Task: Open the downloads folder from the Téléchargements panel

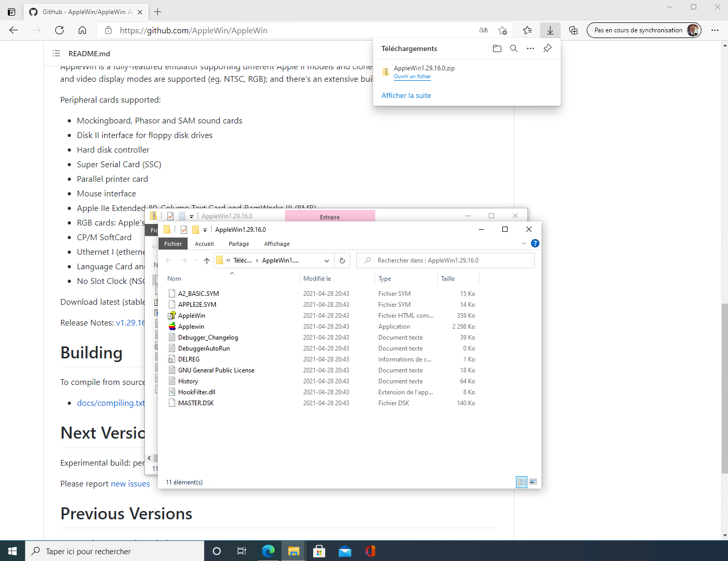Action: [x=497, y=48]
